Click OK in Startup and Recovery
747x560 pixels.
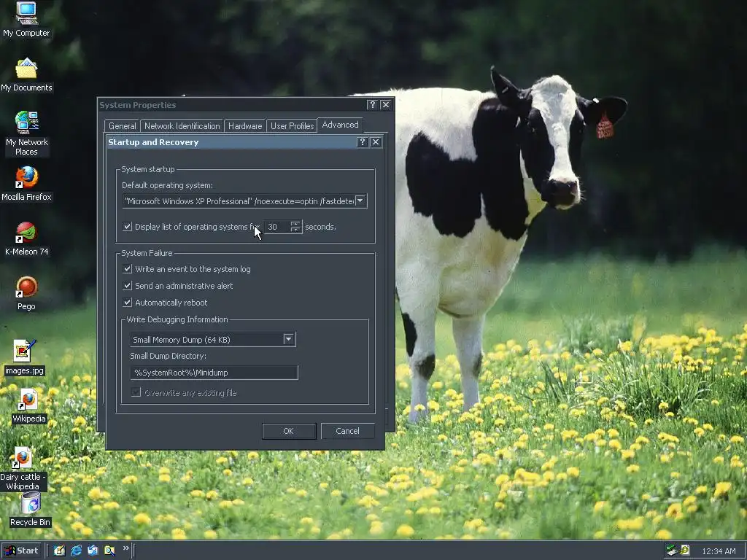tap(289, 431)
